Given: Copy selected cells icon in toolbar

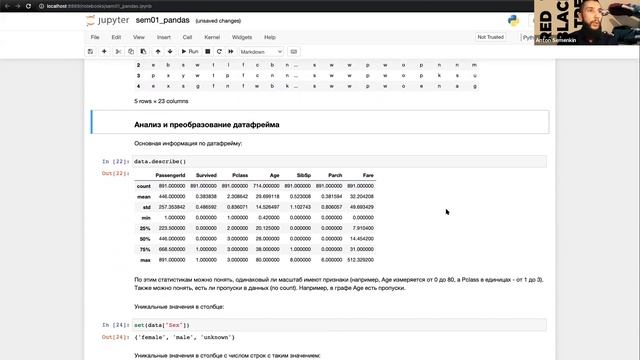Looking at the screenshot, I should click(131, 51).
